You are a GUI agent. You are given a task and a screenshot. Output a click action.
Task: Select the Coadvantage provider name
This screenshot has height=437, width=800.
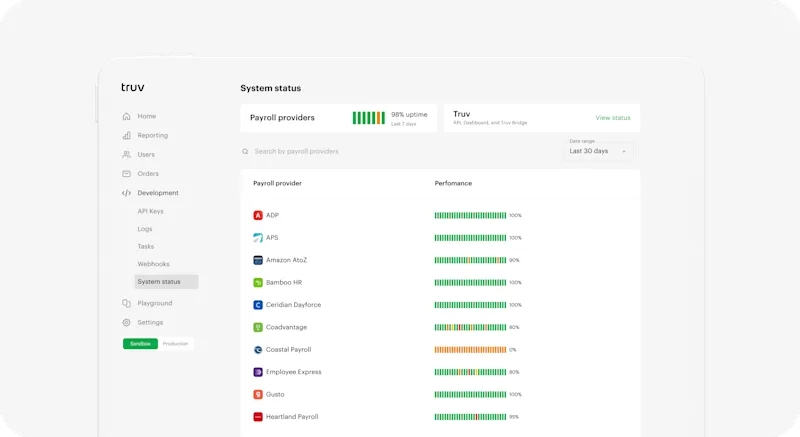point(286,327)
